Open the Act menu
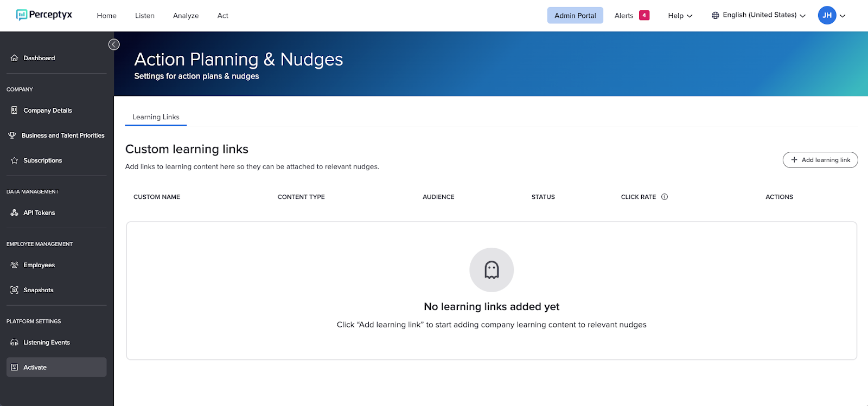 [x=223, y=16]
